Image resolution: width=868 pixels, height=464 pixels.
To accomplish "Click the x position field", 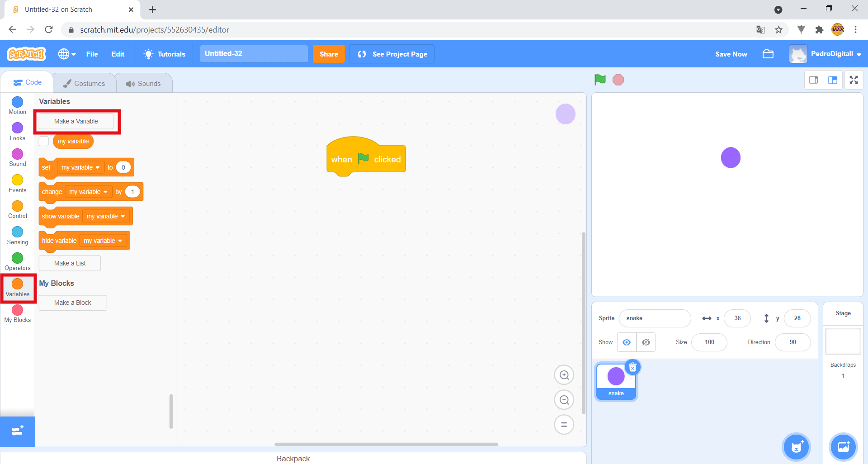I will pos(737,318).
